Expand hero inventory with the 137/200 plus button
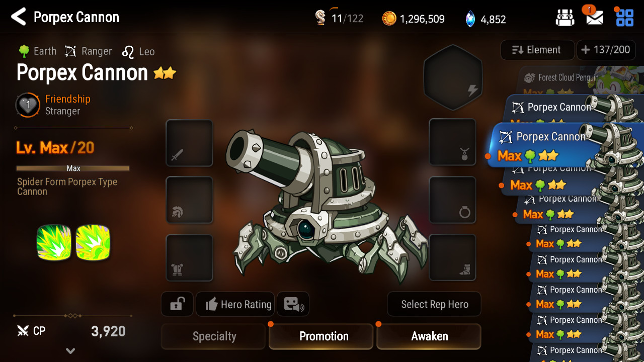This screenshot has width=644, height=362. [605, 50]
